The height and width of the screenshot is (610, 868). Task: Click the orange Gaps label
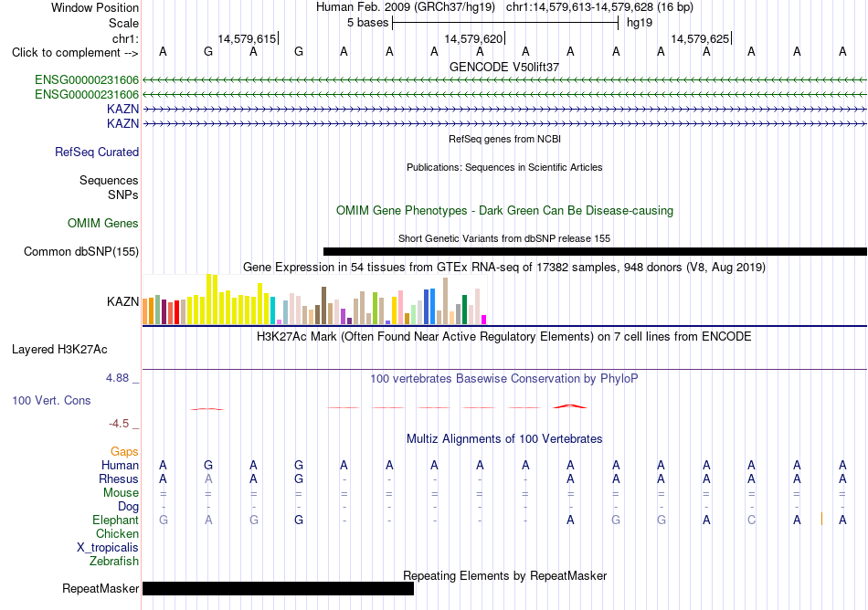point(124,452)
